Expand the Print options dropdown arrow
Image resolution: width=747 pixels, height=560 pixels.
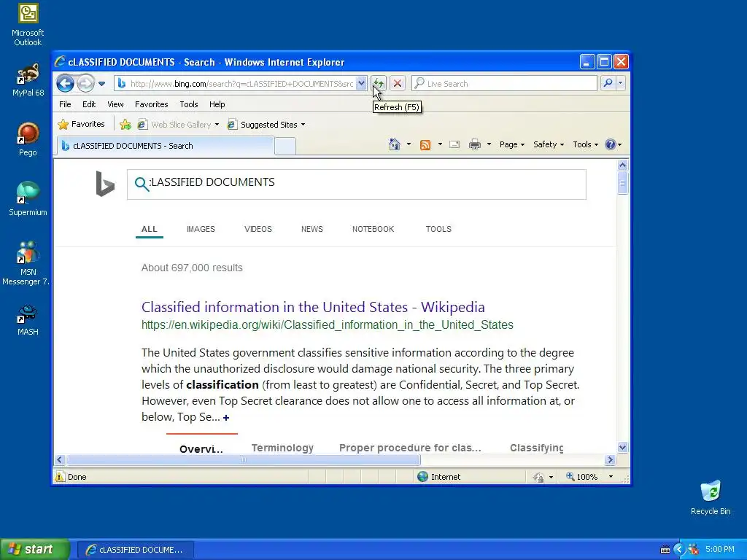pos(489,144)
